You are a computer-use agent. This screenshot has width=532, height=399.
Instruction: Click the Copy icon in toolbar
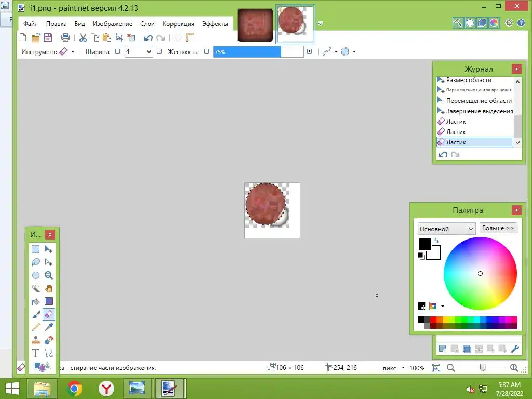click(x=95, y=37)
